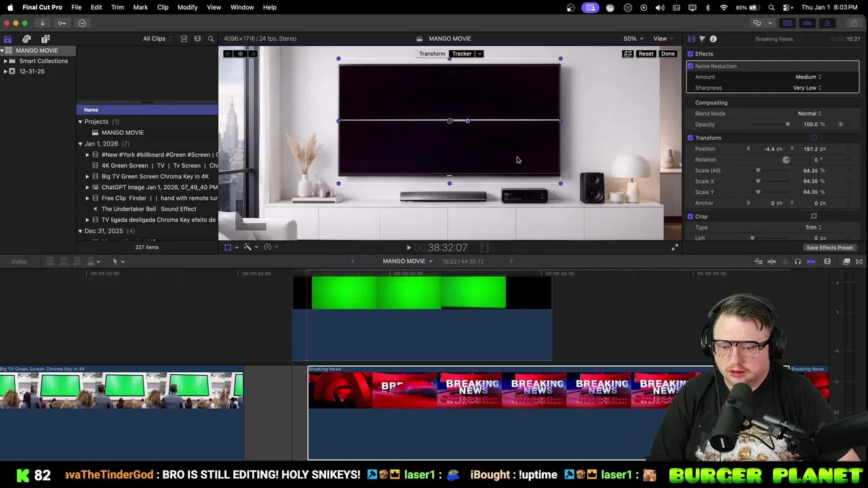868x488 pixels.
Task: Open the Keyword Editor key icon
Action: (x=62, y=23)
